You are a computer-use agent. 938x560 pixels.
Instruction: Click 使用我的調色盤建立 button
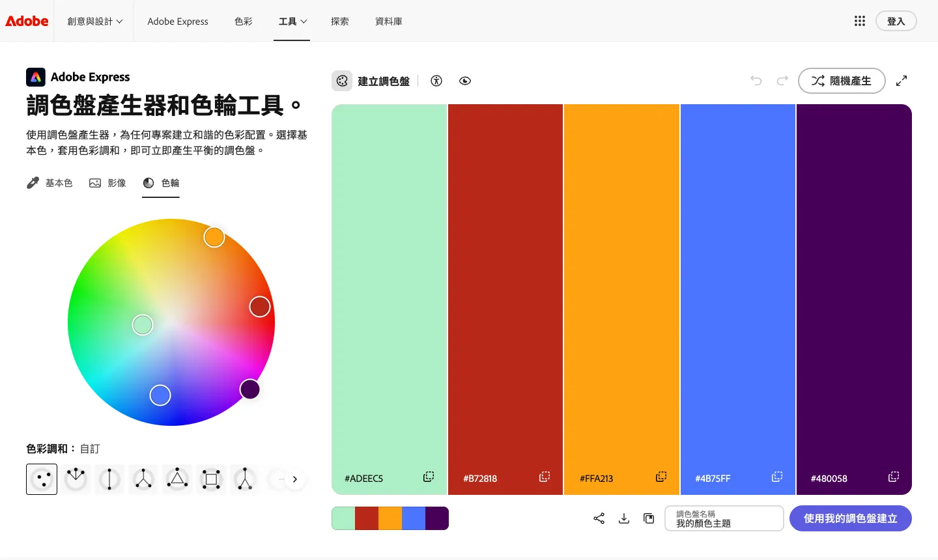(x=851, y=518)
